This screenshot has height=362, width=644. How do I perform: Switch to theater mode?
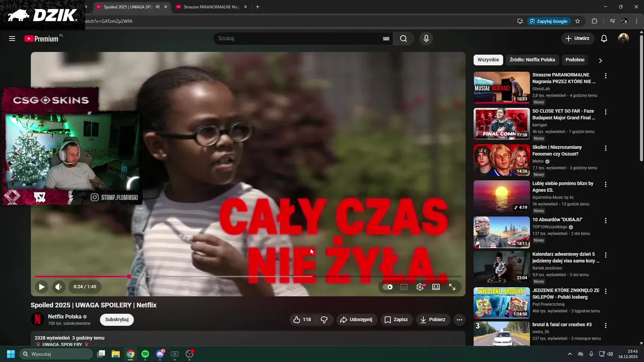(x=436, y=287)
